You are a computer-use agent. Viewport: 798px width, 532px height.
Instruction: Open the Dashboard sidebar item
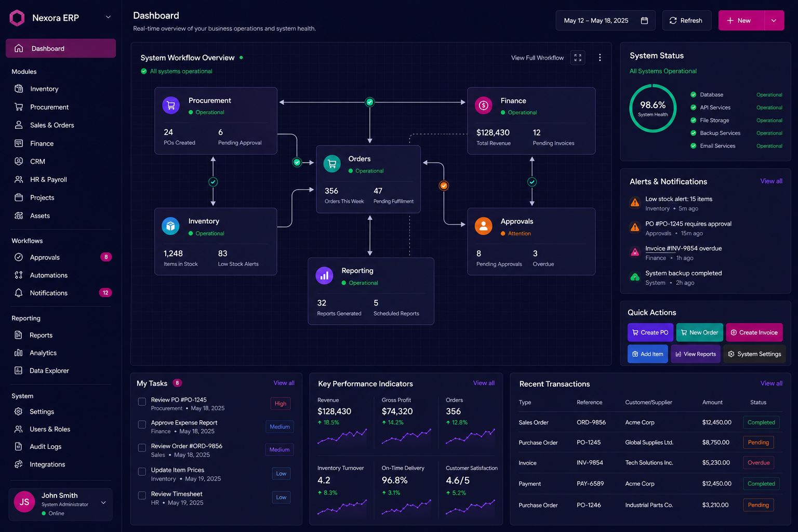[61, 48]
